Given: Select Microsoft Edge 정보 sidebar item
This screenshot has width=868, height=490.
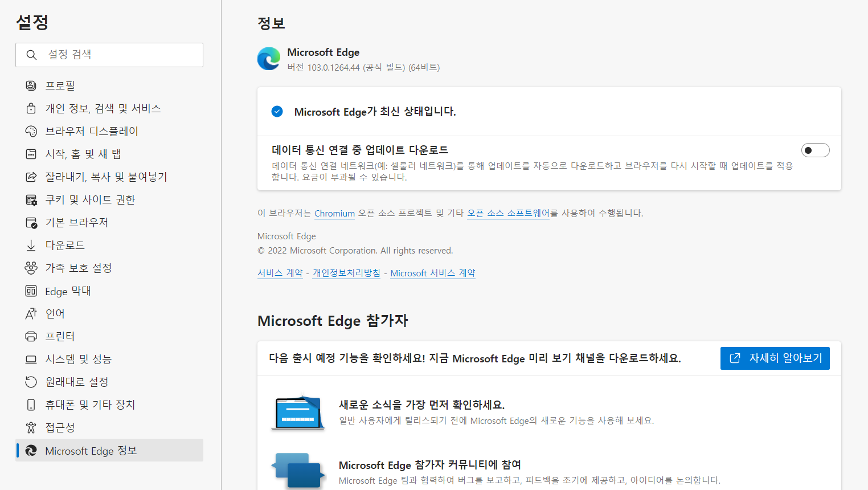Looking at the screenshot, I should coord(109,450).
